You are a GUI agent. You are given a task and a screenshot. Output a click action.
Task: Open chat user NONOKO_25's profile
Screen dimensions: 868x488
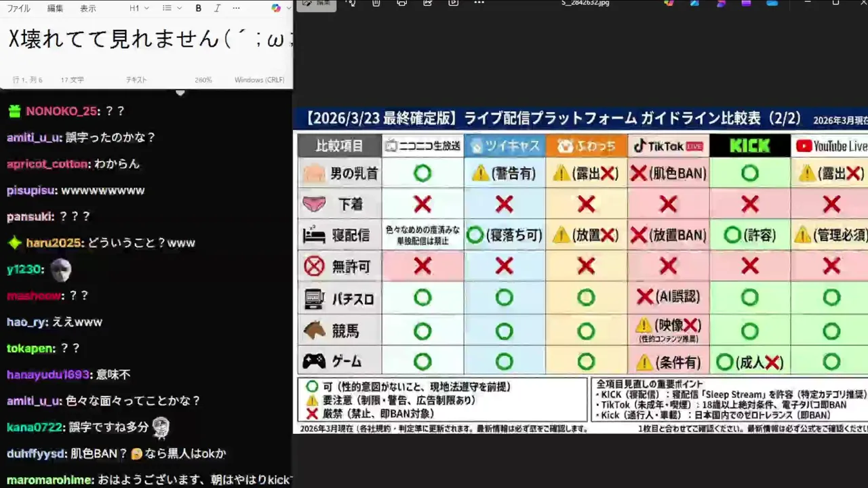coord(61,111)
